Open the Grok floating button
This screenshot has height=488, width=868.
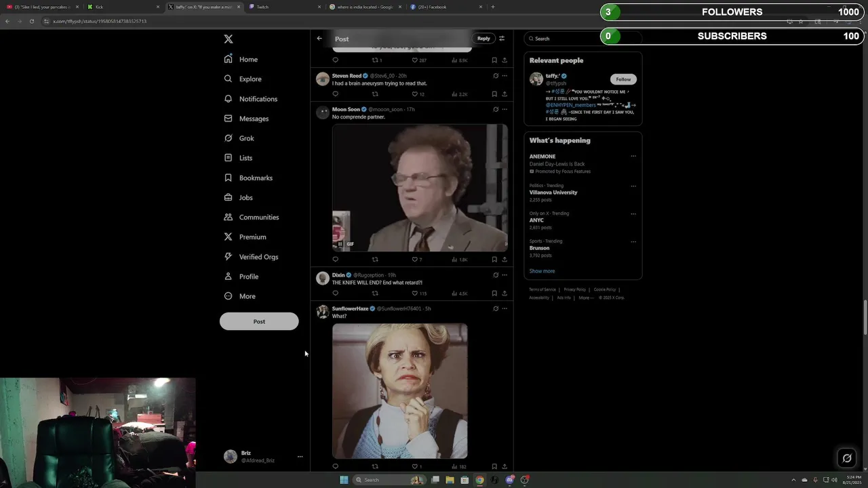tap(847, 458)
